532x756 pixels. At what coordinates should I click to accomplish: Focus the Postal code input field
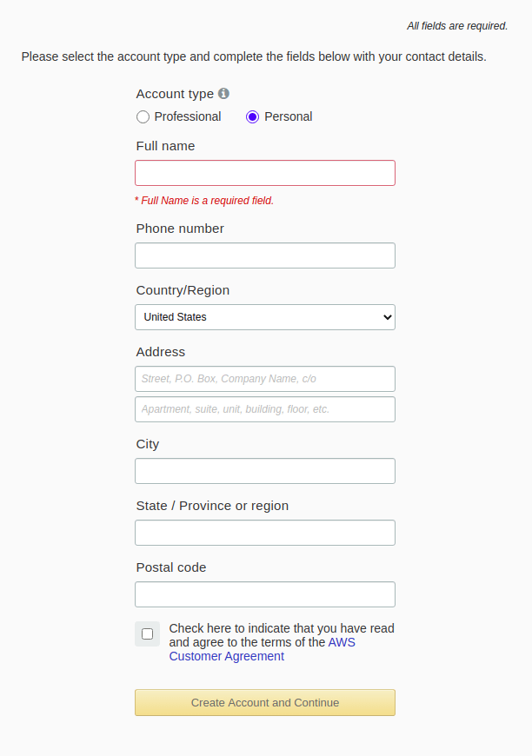click(265, 594)
